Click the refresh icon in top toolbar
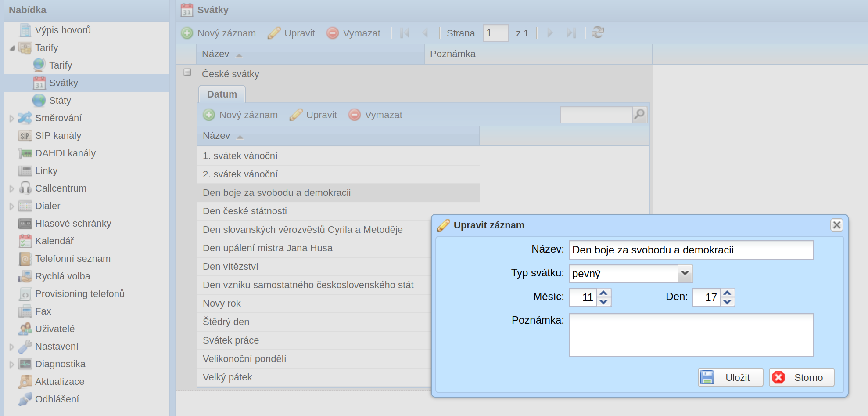This screenshot has width=868, height=416. coord(597,33)
